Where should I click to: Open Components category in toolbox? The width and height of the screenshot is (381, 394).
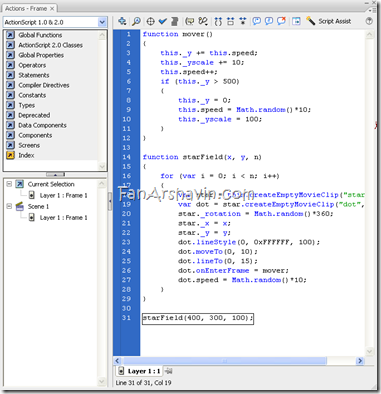pyautogui.click(x=35, y=135)
